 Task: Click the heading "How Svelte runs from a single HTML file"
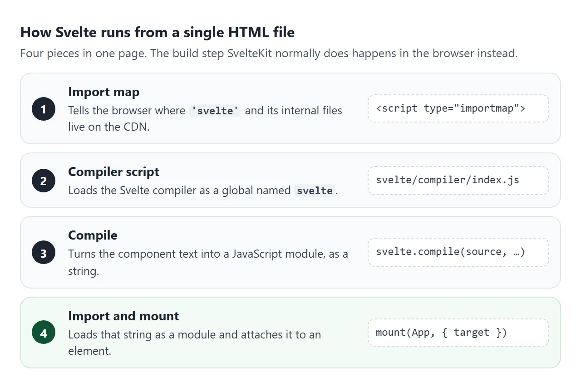click(x=158, y=33)
